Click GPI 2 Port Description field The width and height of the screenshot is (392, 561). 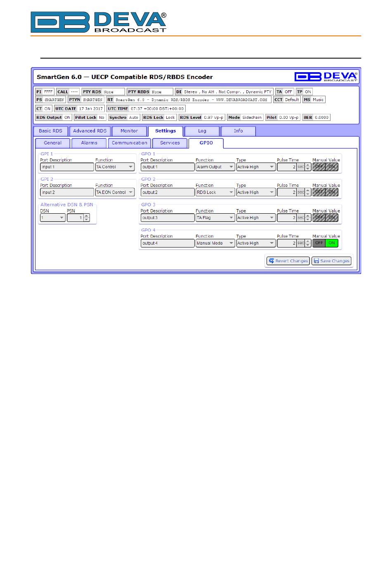[67, 192]
